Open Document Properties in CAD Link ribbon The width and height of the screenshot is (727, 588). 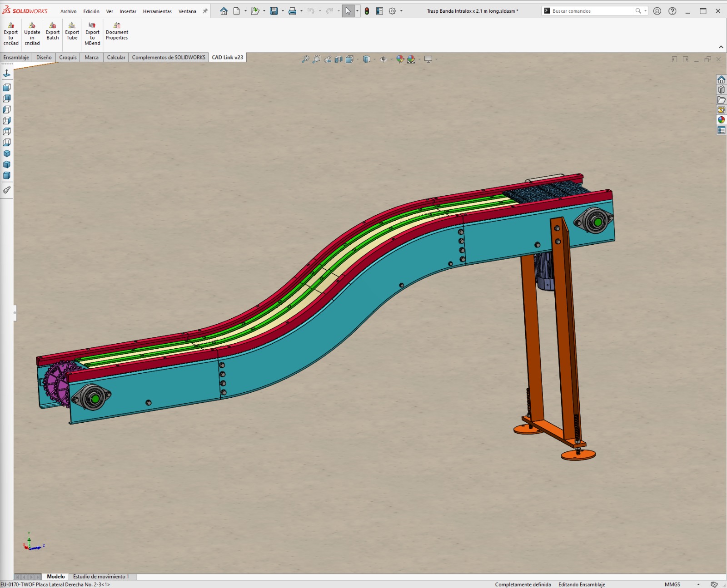117,31
